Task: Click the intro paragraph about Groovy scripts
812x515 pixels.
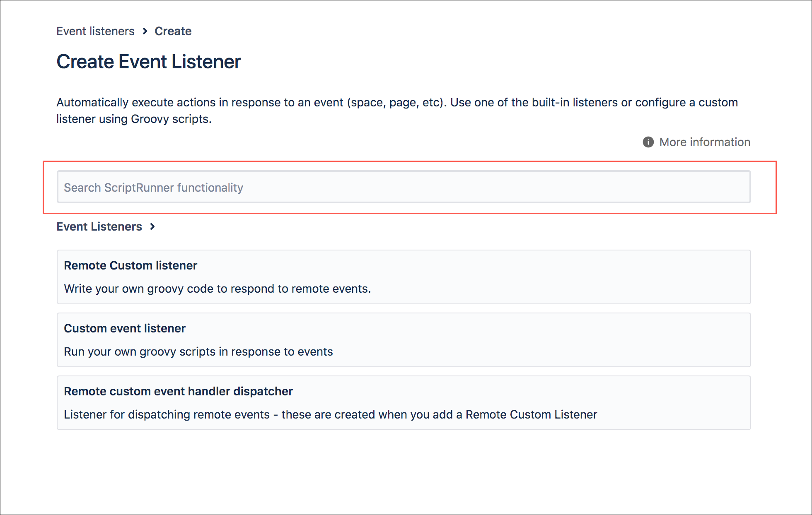Action: 397,111
